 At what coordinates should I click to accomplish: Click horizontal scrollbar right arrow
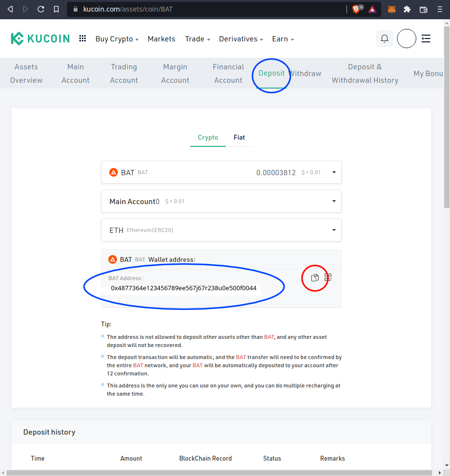[x=440, y=473]
